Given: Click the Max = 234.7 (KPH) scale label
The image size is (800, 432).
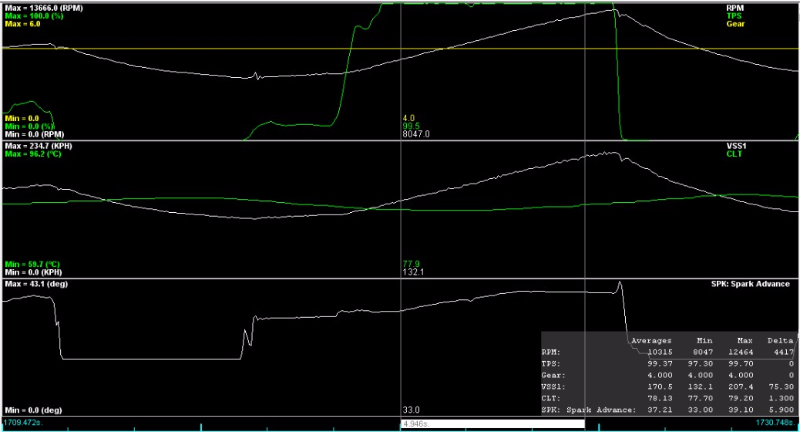Looking at the screenshot, I should coord(40,146).
